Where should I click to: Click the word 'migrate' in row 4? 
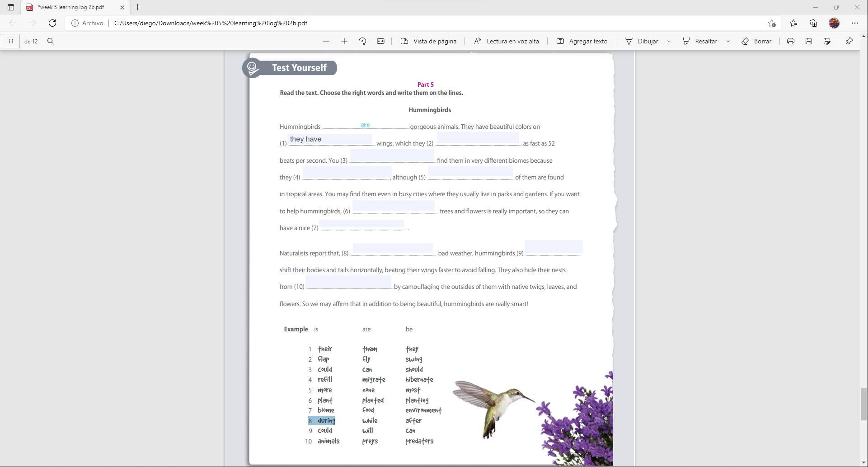374,380
